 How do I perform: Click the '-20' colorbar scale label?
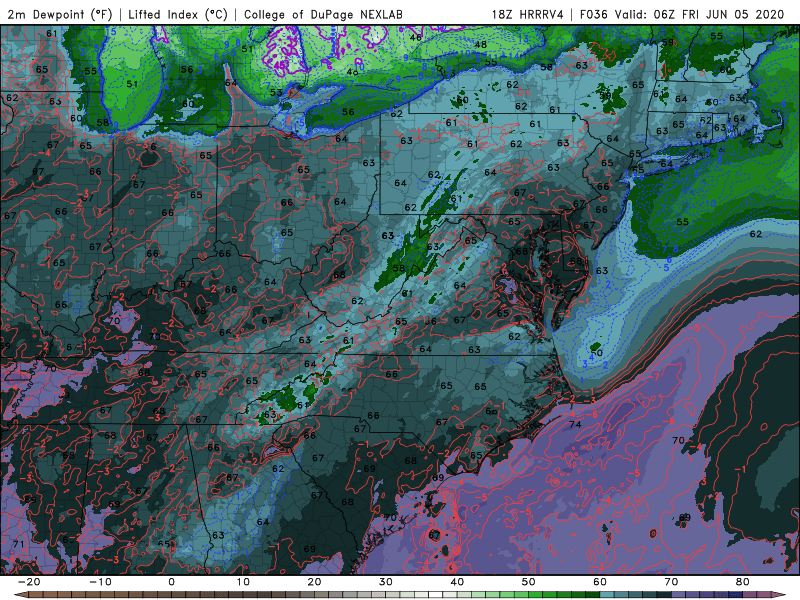[x=29, y=582]
